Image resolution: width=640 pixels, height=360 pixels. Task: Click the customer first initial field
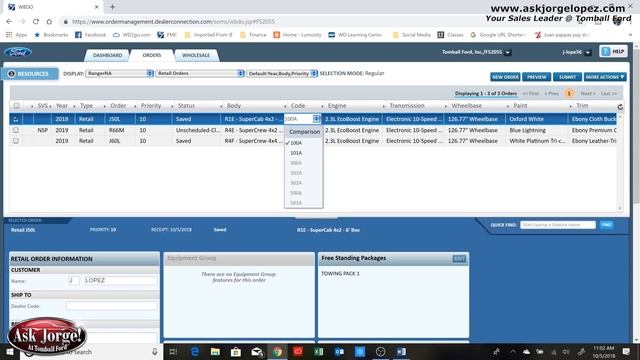click(73, 280)
